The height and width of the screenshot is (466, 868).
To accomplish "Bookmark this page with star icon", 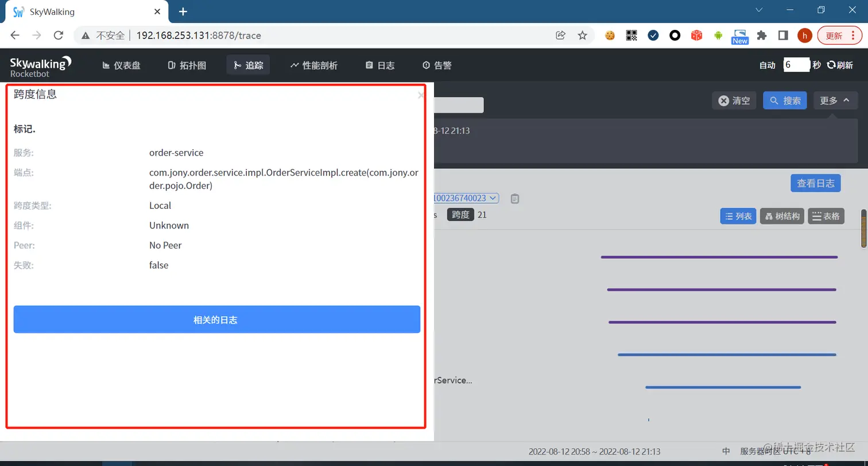I will (582, 35).
